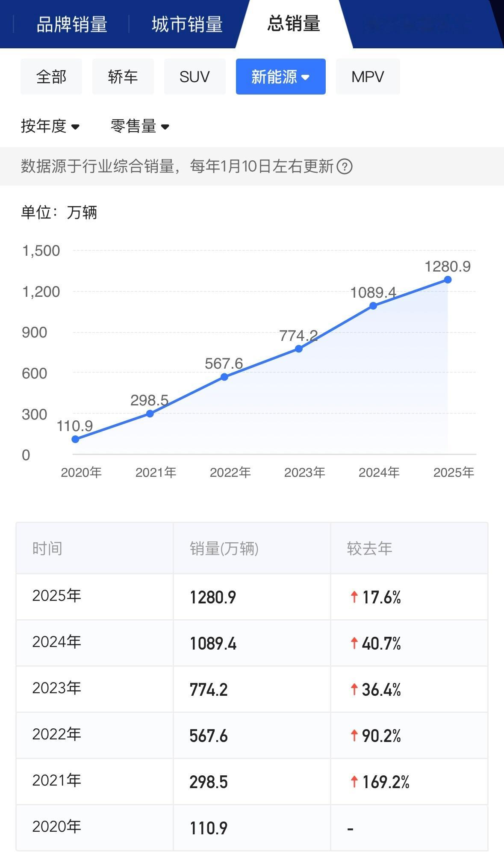
Task: Open the 零售量 metric dropdown
Action: (140, 126)
